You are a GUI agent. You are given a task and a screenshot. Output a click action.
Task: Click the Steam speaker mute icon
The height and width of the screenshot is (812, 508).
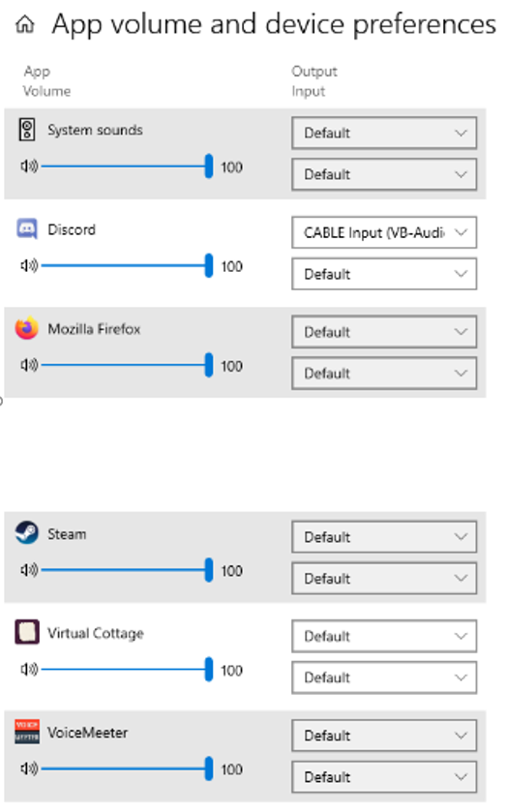click(x=29, y=570)
